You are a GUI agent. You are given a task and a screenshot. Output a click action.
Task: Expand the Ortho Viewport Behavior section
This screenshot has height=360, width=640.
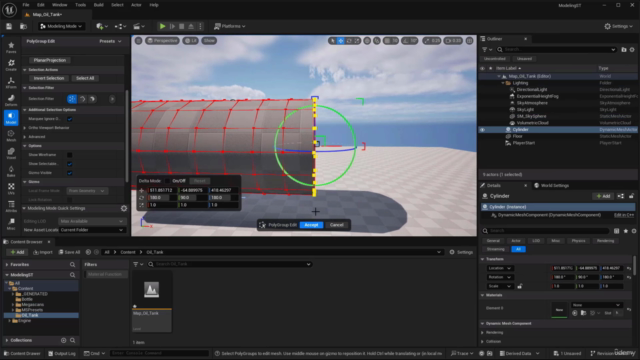coord(25,128)
